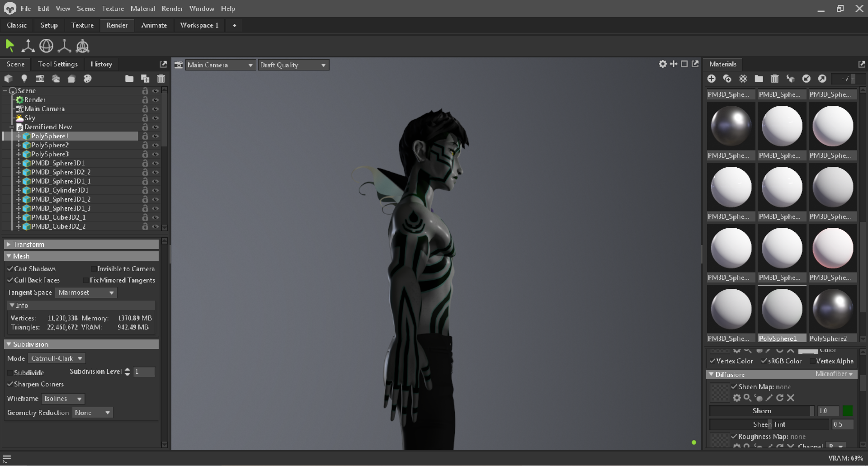Image resolution: width=868 pixels, height=466 pixels.
Task: Create a new material folder
Action: [x=759, y=79]
